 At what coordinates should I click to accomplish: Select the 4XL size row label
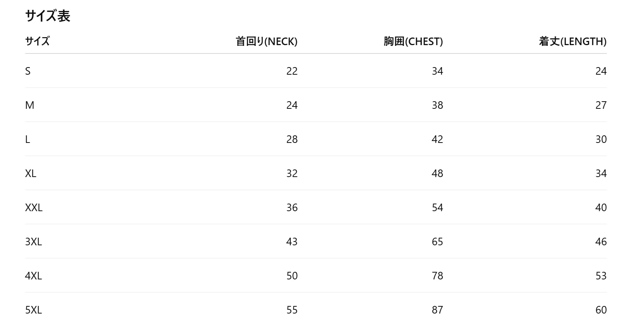33,276
